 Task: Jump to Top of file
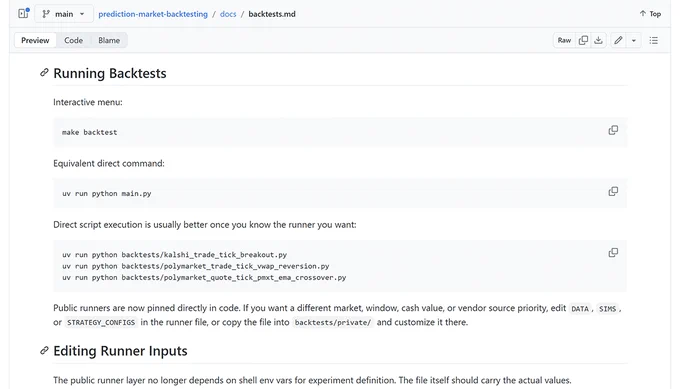650,14
